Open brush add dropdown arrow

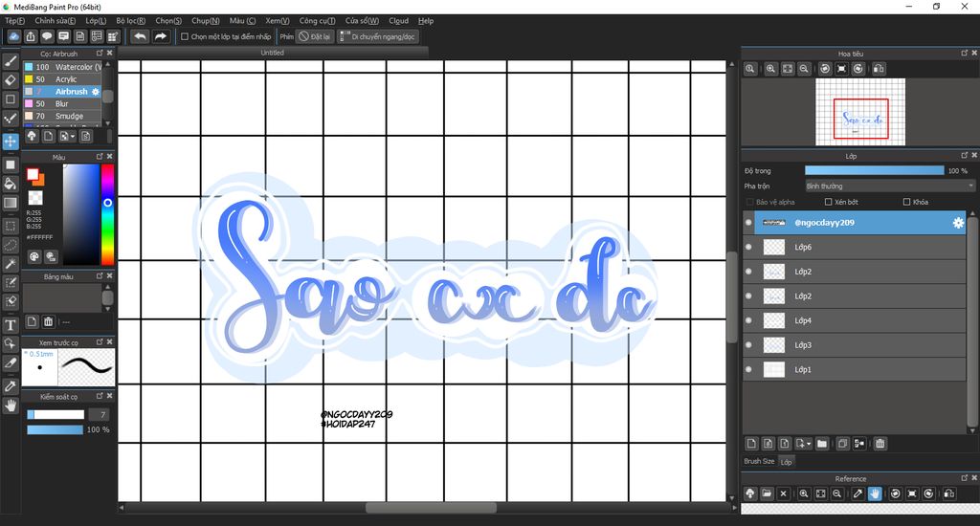coord(73,136)
